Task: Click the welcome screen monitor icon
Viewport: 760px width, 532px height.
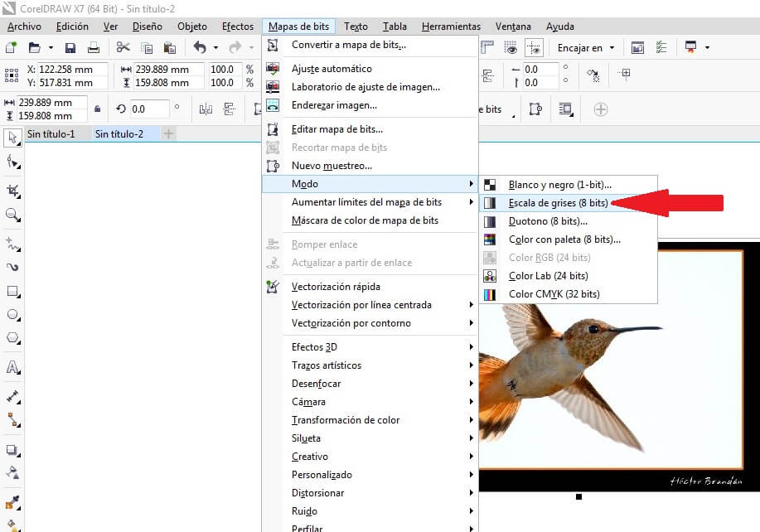Action: pos(637,47)
